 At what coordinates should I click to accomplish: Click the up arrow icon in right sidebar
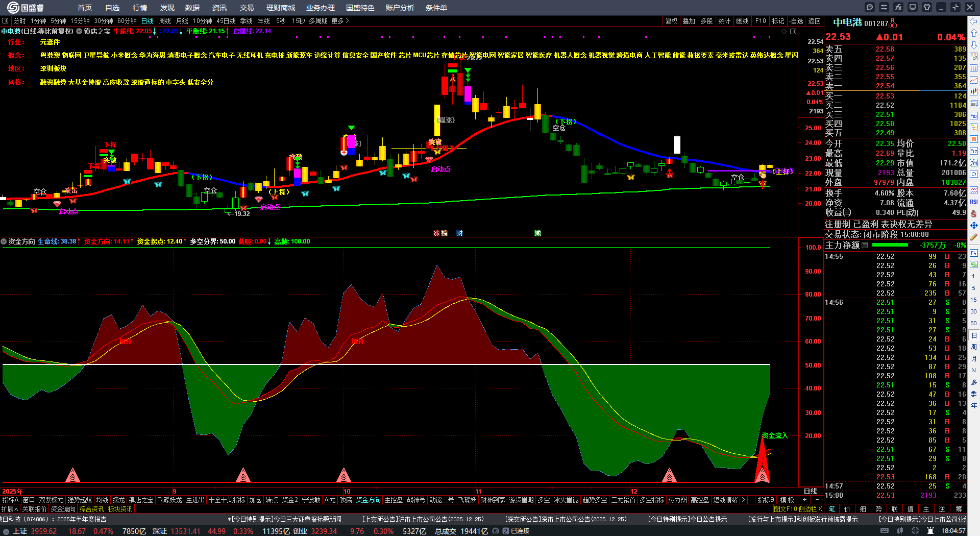pos(974,33)
